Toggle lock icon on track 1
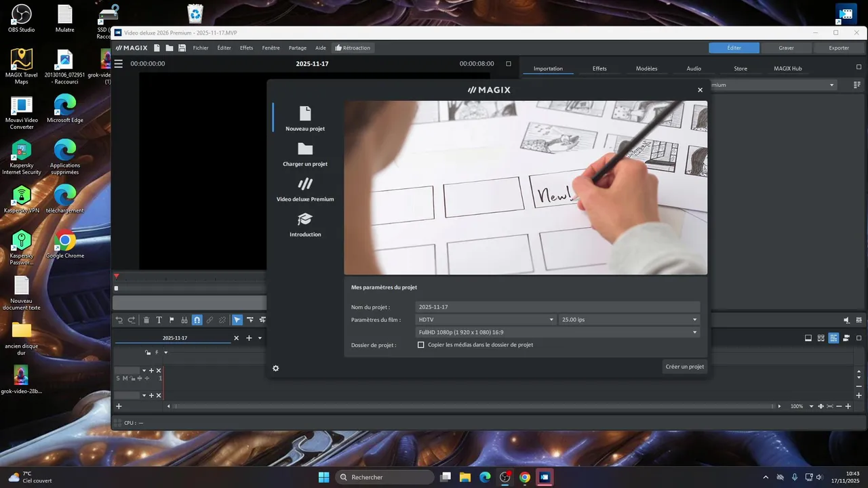This screenshot has width=868, height=488. pos(132,378)
